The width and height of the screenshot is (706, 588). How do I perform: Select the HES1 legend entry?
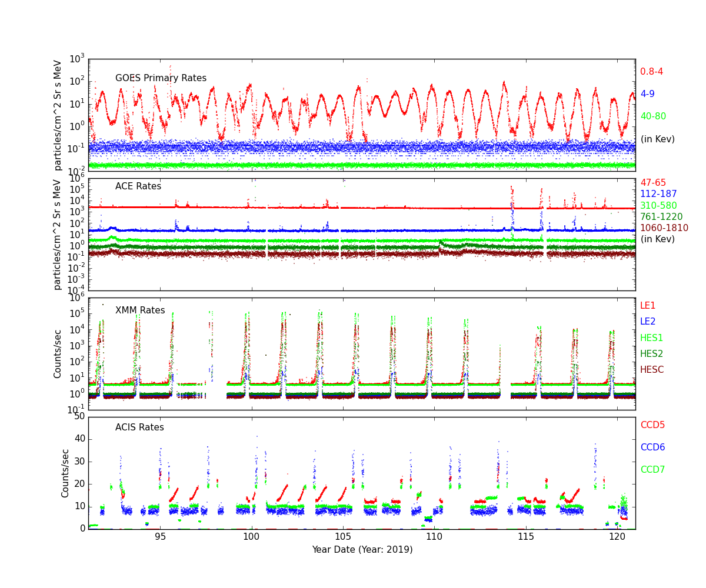pos(651,338)
